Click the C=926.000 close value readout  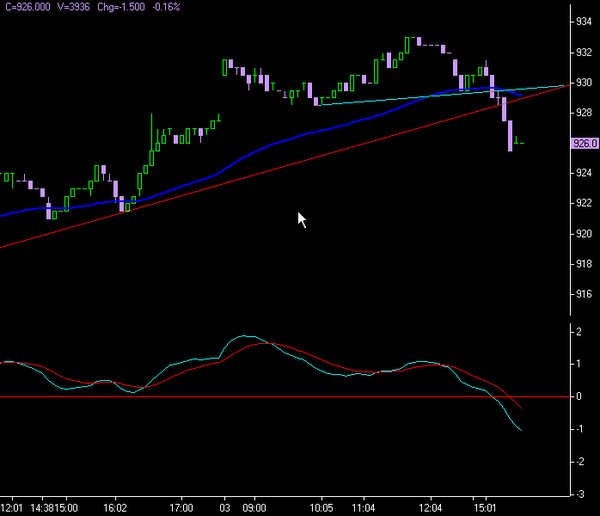[28, 7]
